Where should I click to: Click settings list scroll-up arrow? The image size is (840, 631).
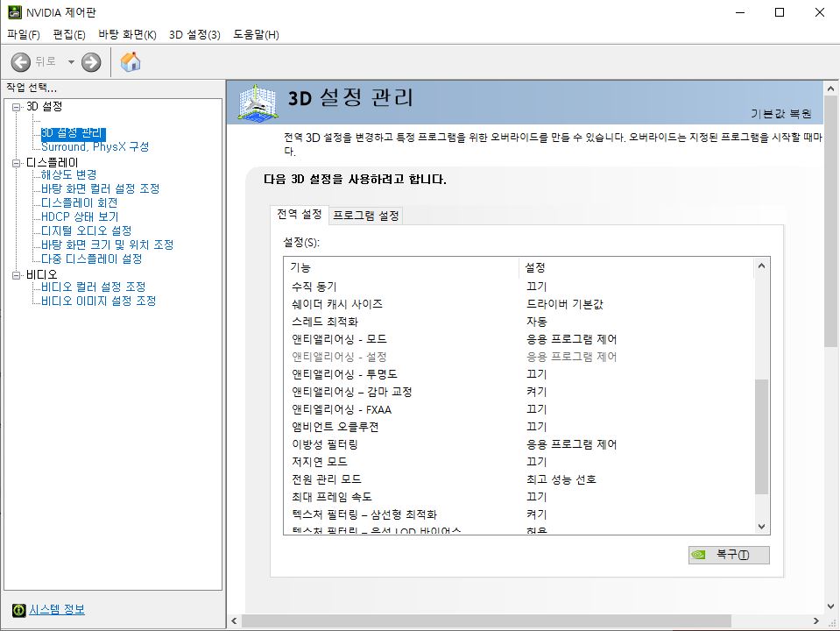(761, 266)
